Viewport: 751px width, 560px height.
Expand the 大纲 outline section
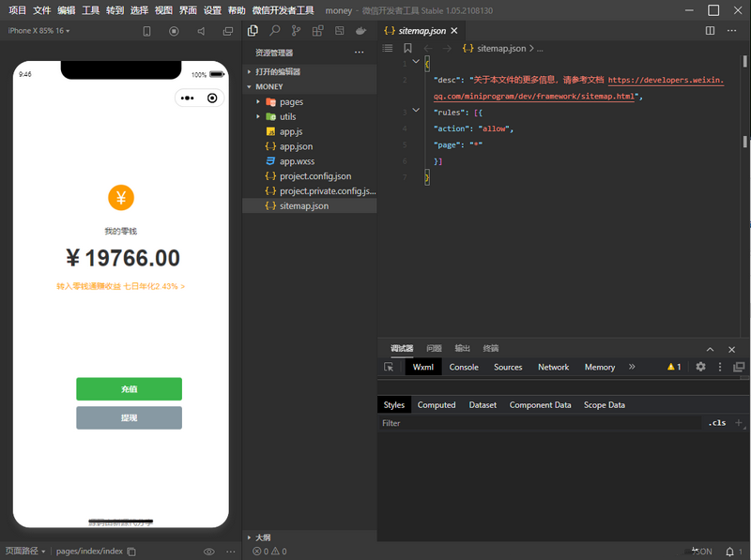[x=262, y=537]
